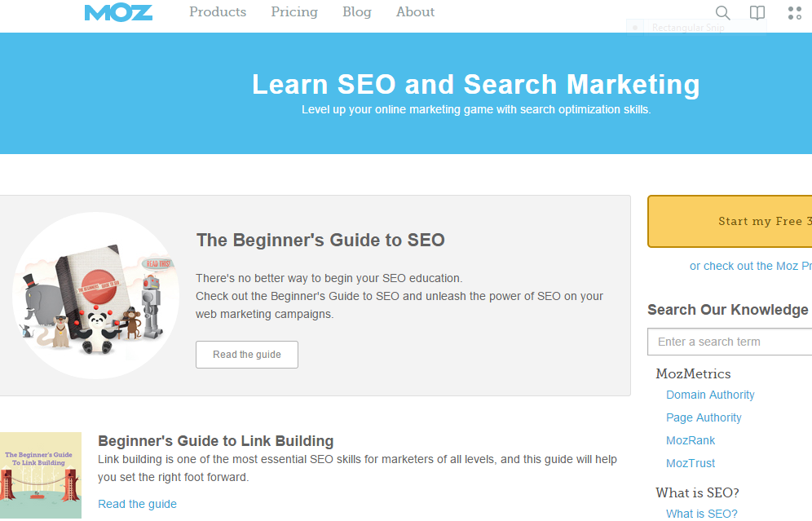Open the MozRank link
The width and height of the screenshot is (812, 521).
click(x=691, y=441)
